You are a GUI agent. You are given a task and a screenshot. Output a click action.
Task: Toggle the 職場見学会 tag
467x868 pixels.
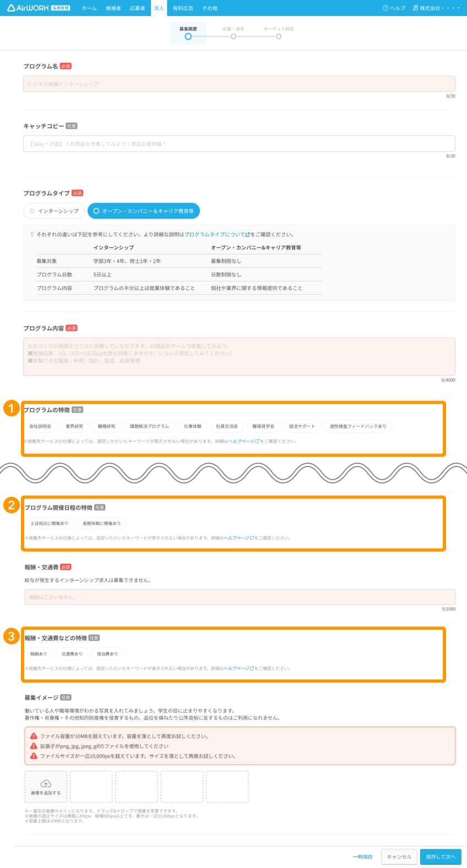tap(263, 426)
